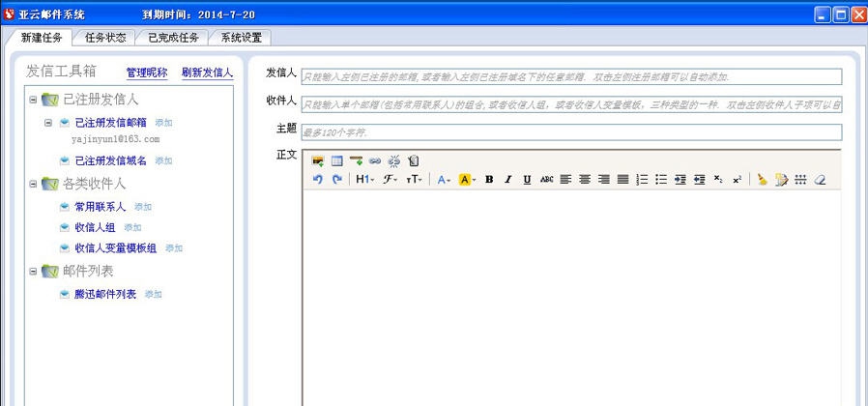Image resolution: width=868 pixels, height=406 pixels.
Task: Decrease paragraph indent
Action: (x=699, y=180)
